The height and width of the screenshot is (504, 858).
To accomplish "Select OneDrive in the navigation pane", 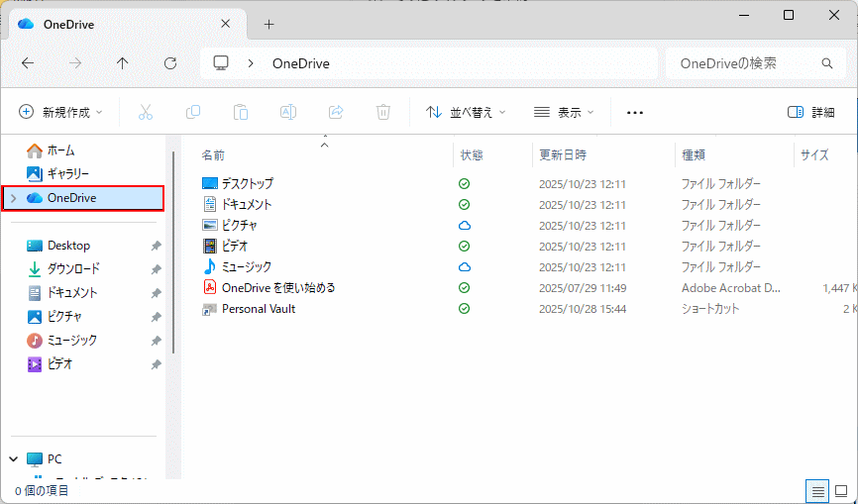I will click(x=83, y=198).
